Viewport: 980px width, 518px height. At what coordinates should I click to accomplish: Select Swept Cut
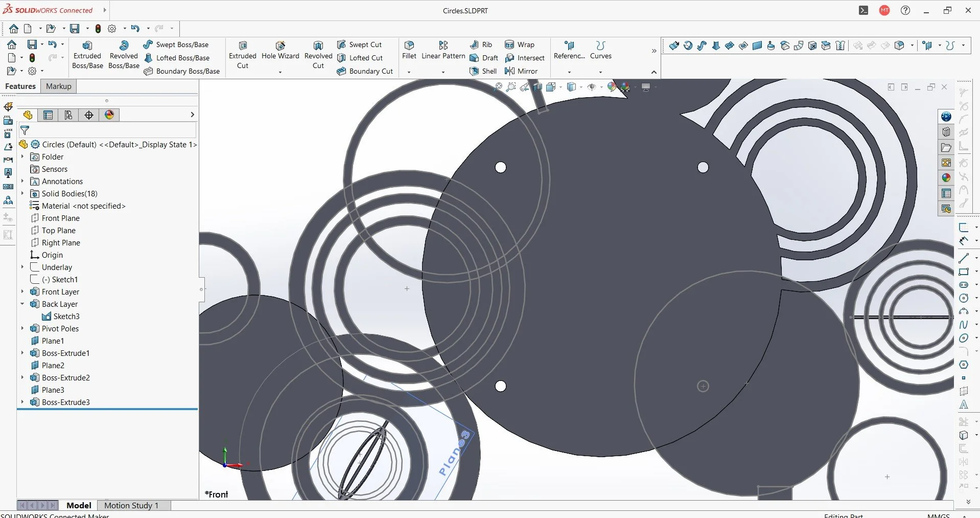(x=359, y=44)
